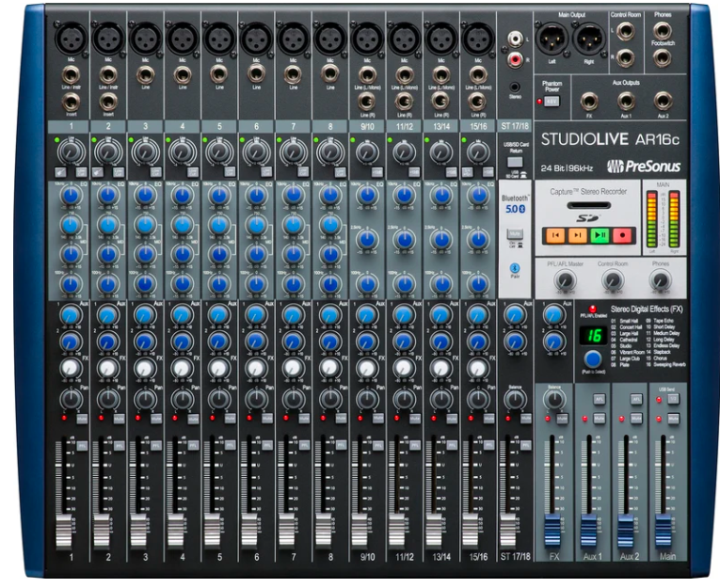Click the guitar instrument button on channel 1
This screenshot has width=720, height=588.
click(x=59, y=172)
